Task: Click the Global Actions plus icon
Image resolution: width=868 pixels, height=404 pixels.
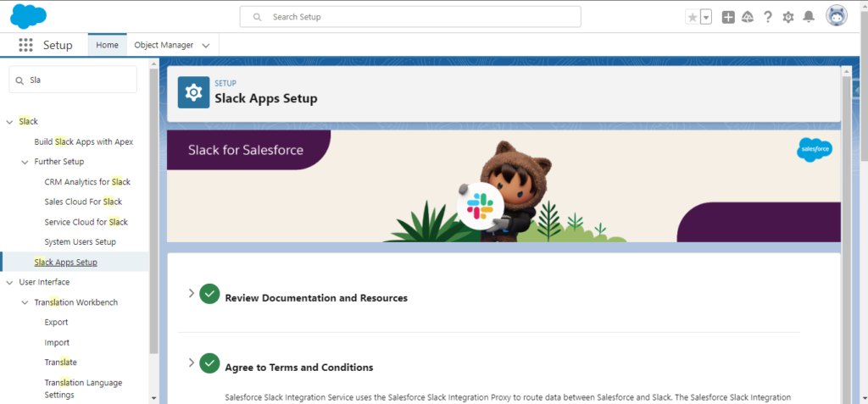Action: tap(728, 17)
